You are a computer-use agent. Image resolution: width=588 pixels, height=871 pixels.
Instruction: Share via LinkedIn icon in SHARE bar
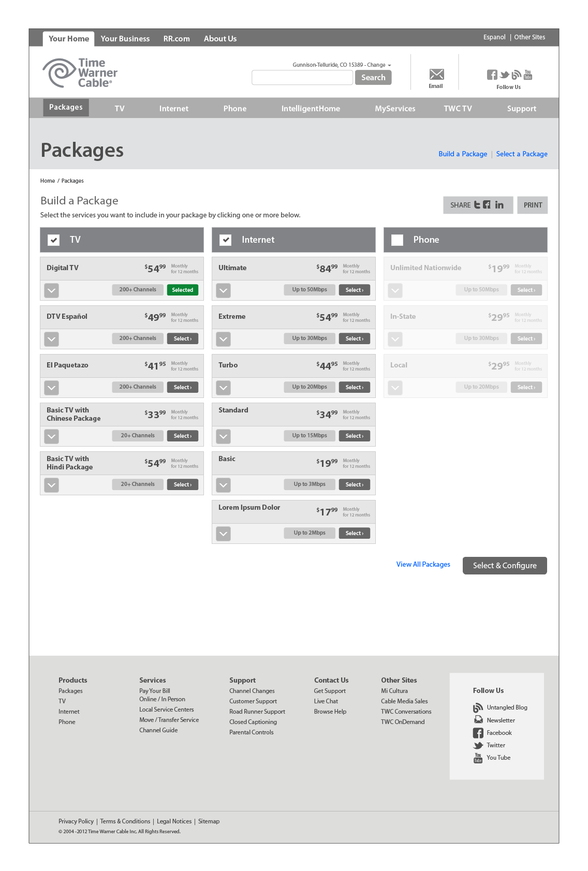[499, 205]
